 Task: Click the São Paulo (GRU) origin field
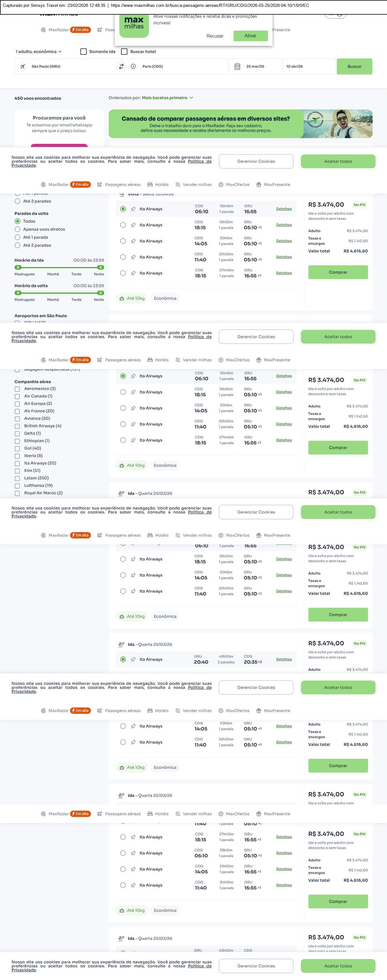pyautogui.click(x=69, y=66)
